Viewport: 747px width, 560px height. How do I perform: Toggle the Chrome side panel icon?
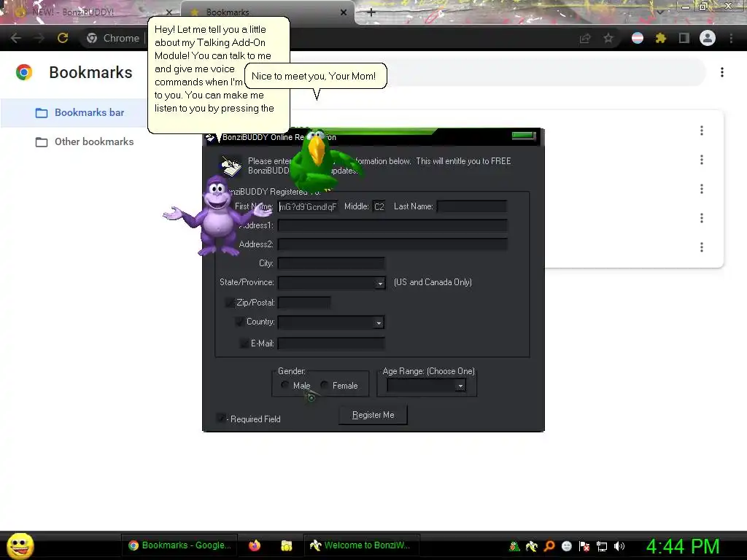click(684, 38)
